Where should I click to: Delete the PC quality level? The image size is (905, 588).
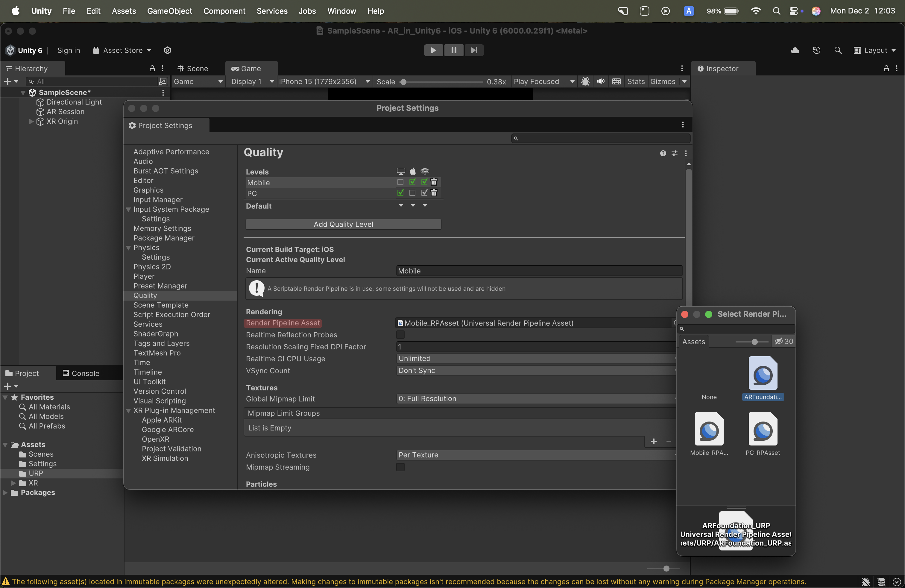coord(434,193)
